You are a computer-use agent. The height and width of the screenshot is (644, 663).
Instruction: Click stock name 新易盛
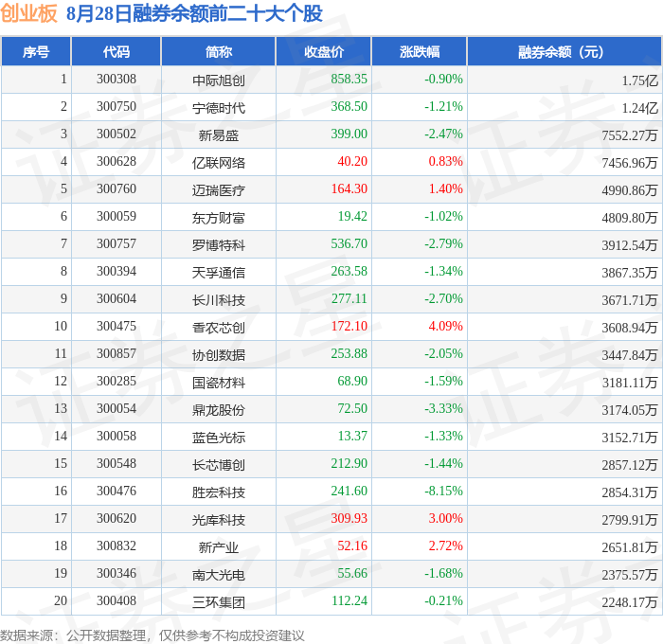tap(219, 134)
